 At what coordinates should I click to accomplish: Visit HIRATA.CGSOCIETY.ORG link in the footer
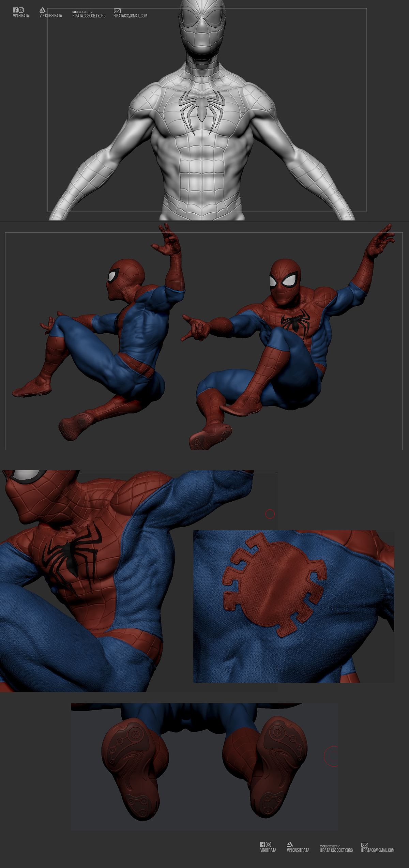pos(336,850)
